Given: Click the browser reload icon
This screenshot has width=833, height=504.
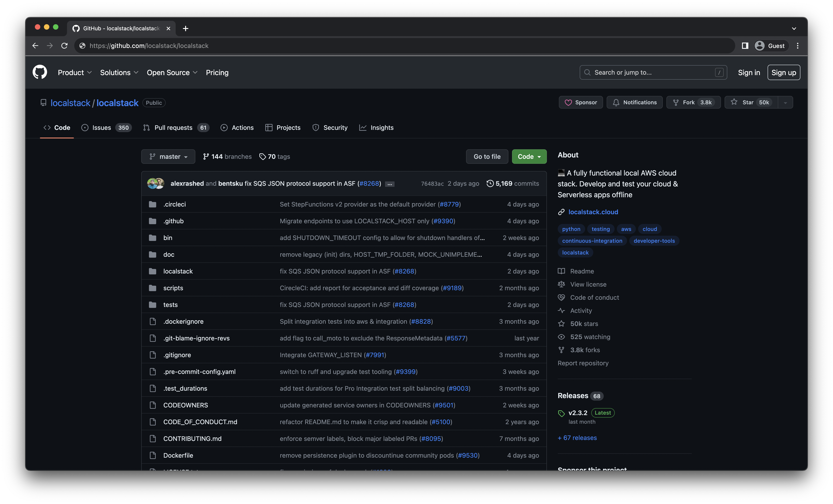Looking at the screenshot, I should pos(64,46).
